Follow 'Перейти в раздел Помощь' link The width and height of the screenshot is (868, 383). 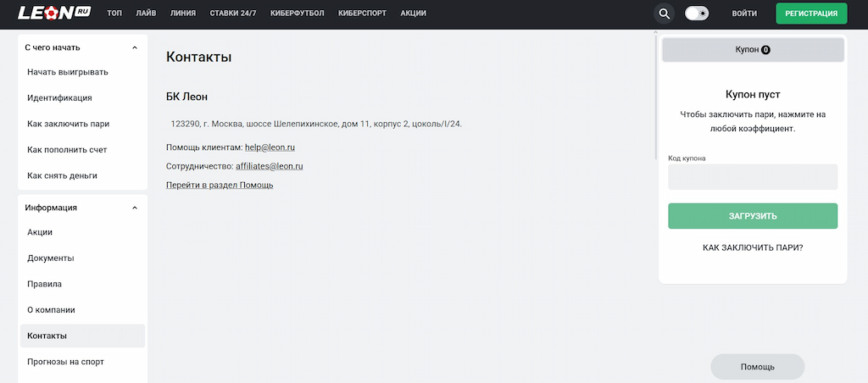click(220, 185)
